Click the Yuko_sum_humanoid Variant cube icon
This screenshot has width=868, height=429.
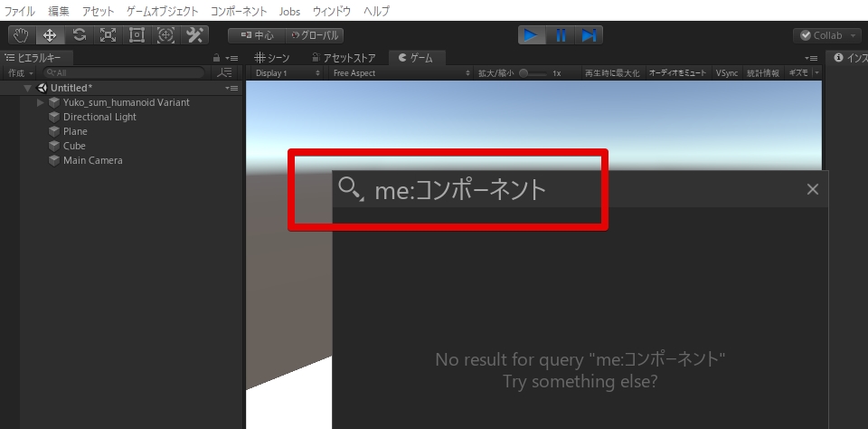point(53,102)
